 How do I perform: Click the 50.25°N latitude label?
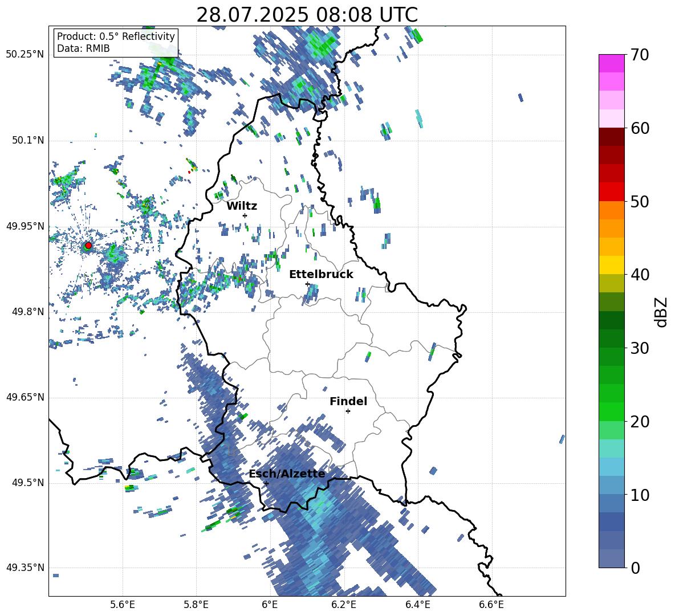pos(25,54)
